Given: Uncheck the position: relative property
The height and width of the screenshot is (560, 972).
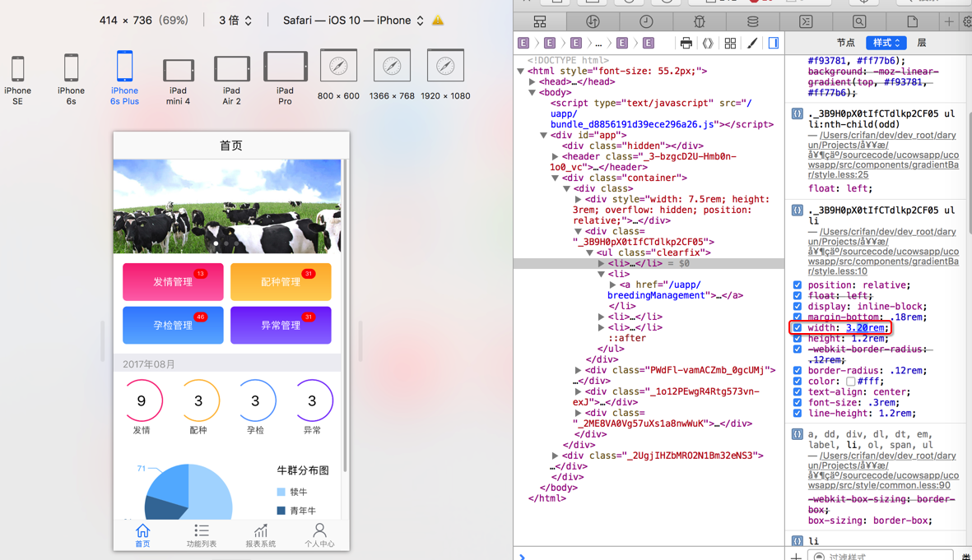Looking at the screenshot, I should (x=798, y=285).
